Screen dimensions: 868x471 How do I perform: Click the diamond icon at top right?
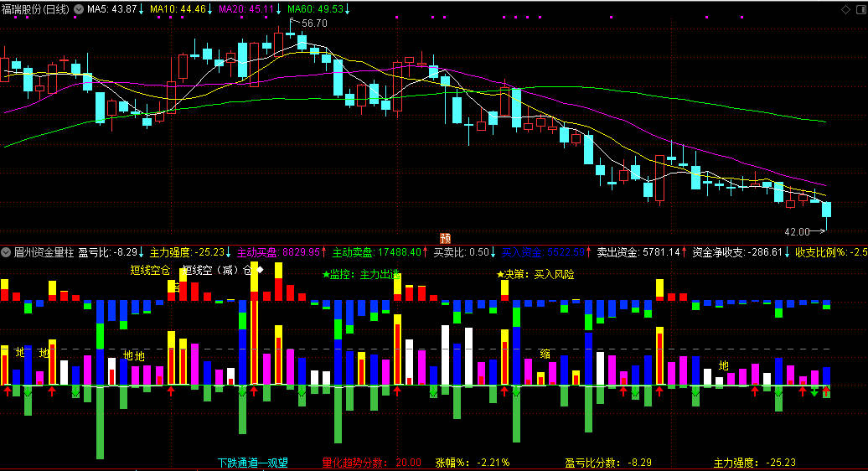point(846,9)
